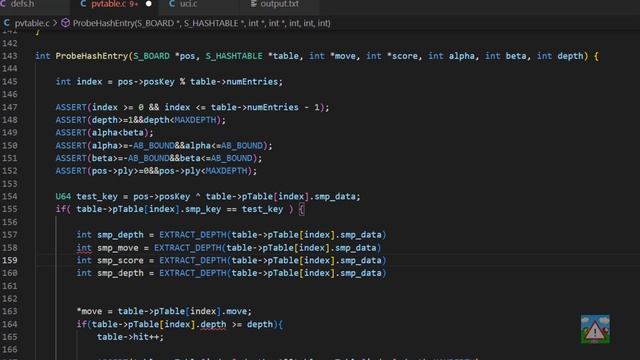Click line number 143 in gutter
This screenshot has width=640, height=360.
pyautogui.click(x=10, y=56)
